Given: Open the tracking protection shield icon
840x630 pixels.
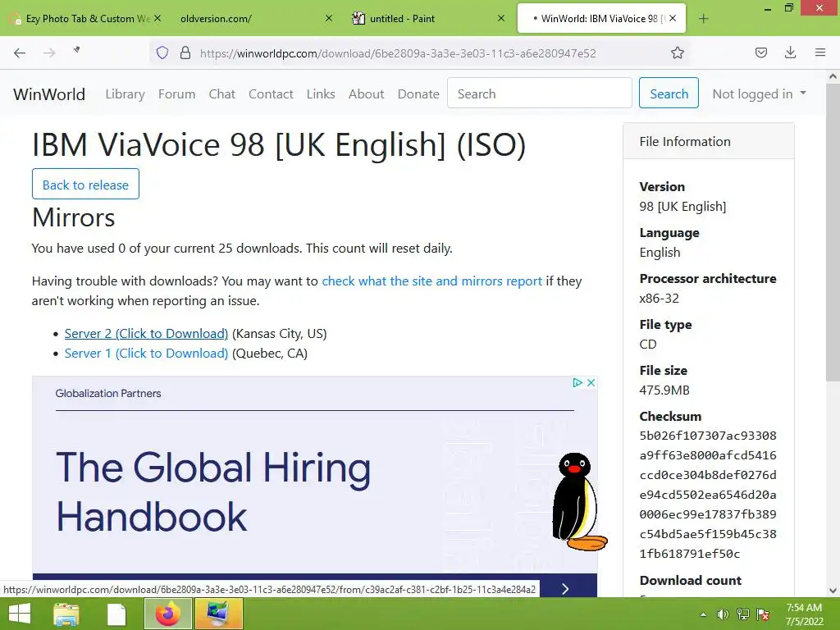Looking at the screenshot, I should pos(162,52).
